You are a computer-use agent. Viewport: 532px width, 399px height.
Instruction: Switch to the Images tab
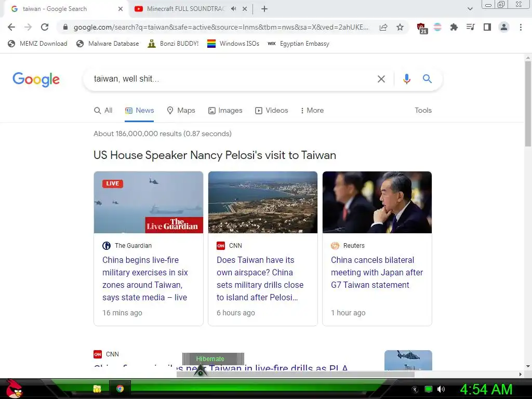pos(225,110)
